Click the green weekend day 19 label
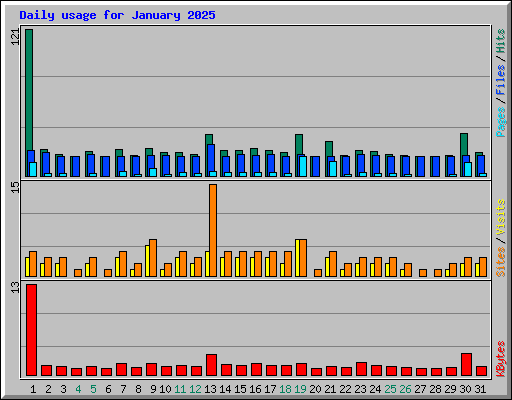512x400 pixels. pyautogui.click(x=300, y=389)
